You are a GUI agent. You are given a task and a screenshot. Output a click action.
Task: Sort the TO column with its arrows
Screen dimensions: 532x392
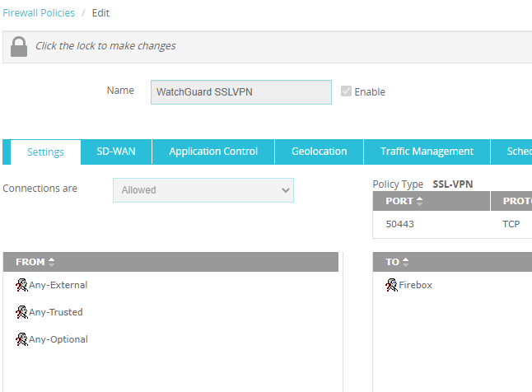pos(405,262)
